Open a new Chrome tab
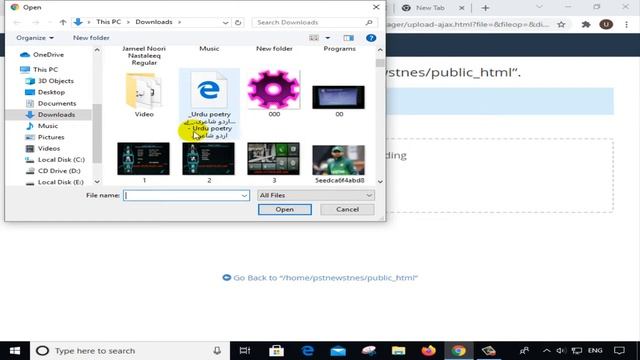 (x=485, y=8)
